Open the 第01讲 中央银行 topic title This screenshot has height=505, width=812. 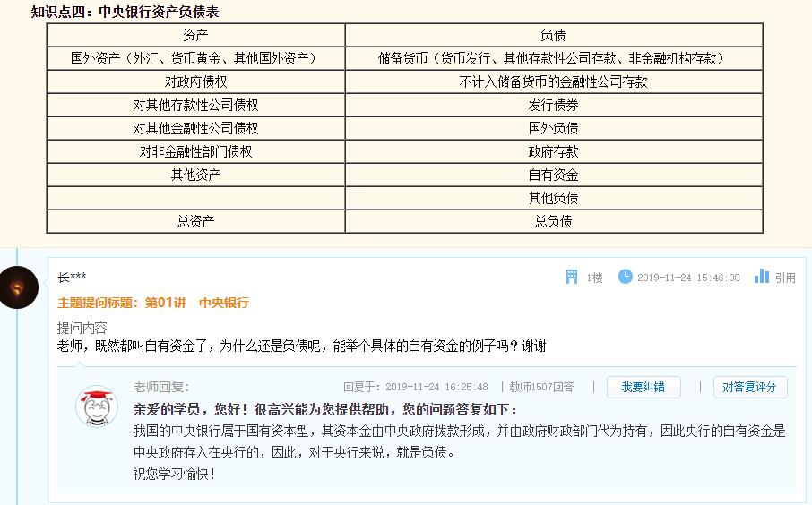coord(197,303)
